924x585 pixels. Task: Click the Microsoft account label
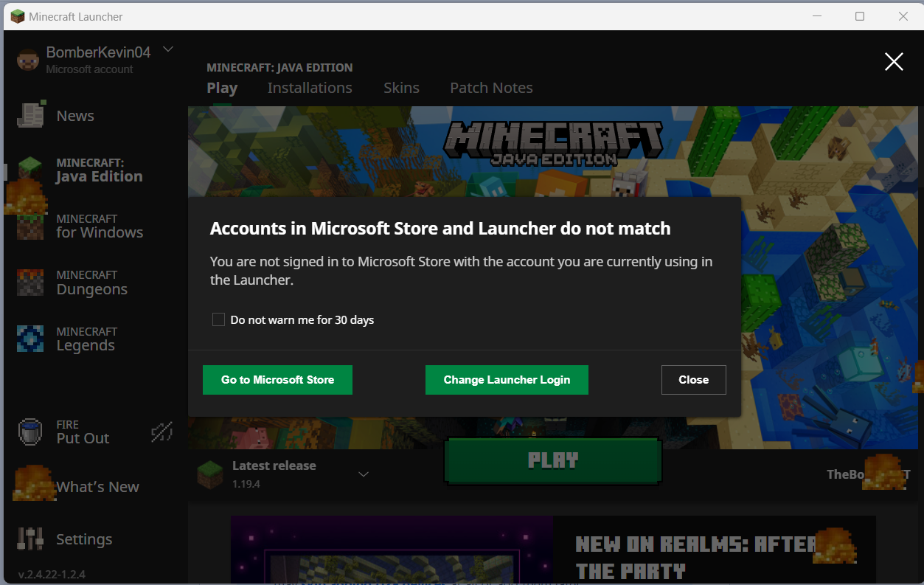click(89, 69)
